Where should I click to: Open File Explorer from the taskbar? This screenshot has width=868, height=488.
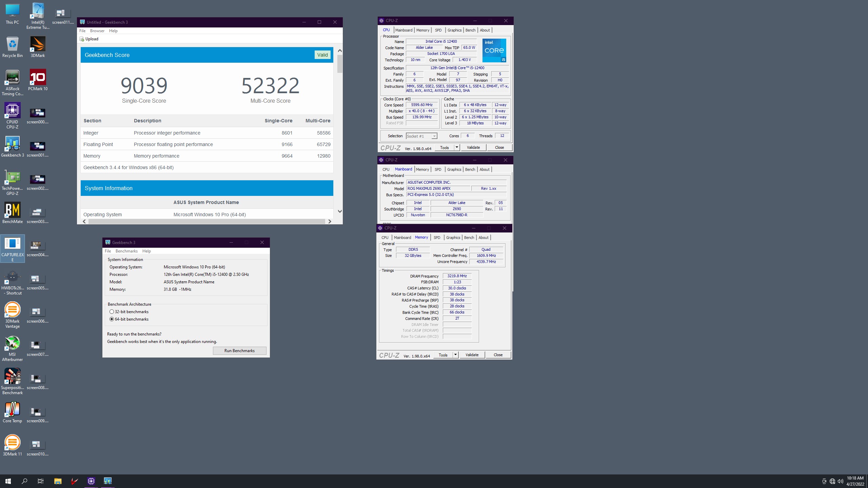pyautogui.click(x=58, y=481)
